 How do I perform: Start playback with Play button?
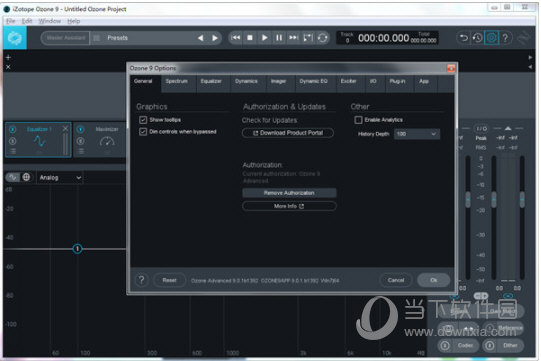coord(265,38)
